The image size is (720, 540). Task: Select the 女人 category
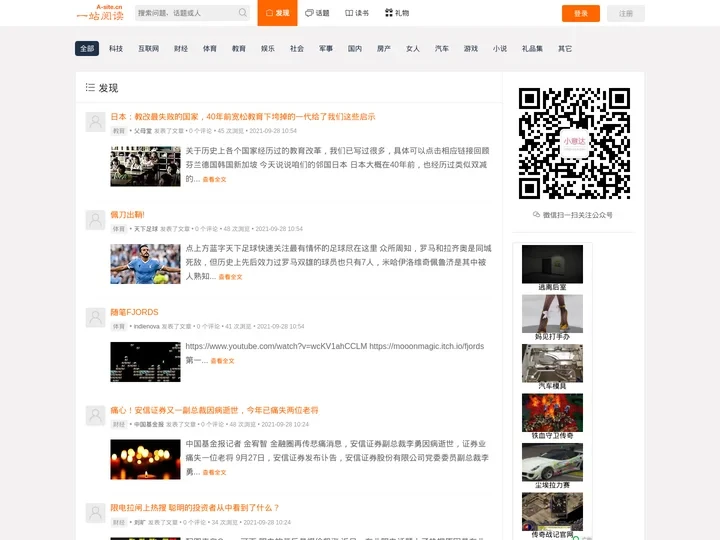(x=413, y=48)
